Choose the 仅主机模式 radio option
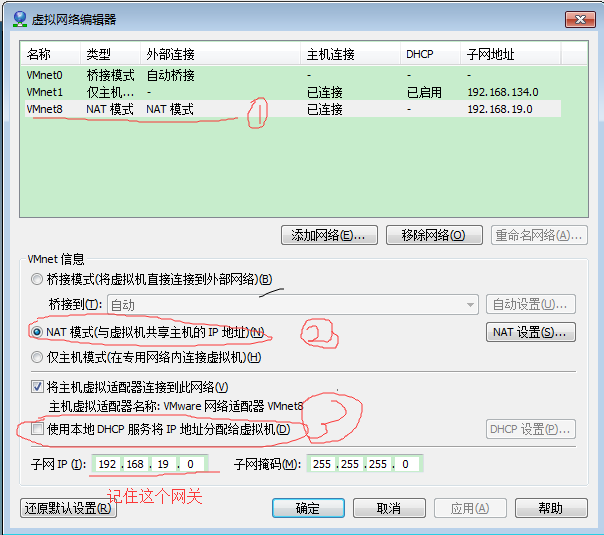Image resolution: width=604 pixels, height=535 pixels. tap(38, 357)
